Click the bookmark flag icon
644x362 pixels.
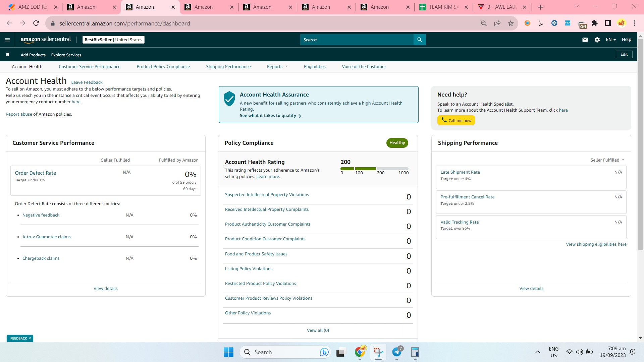coord(7,55)
